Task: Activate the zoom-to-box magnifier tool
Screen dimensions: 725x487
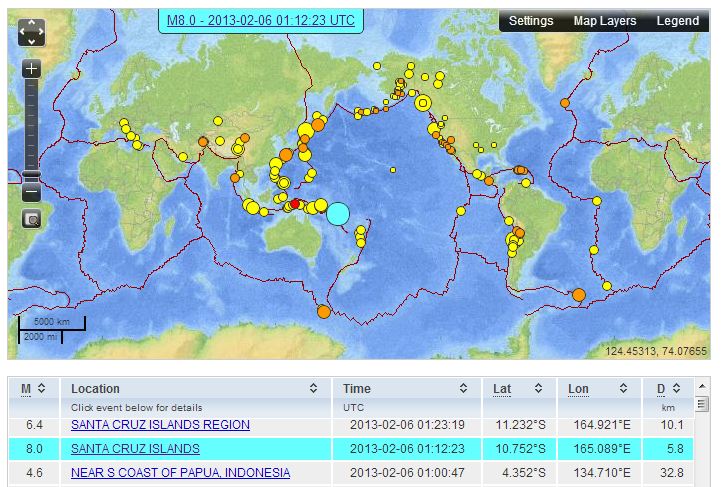Action: (x=31, y=218)
